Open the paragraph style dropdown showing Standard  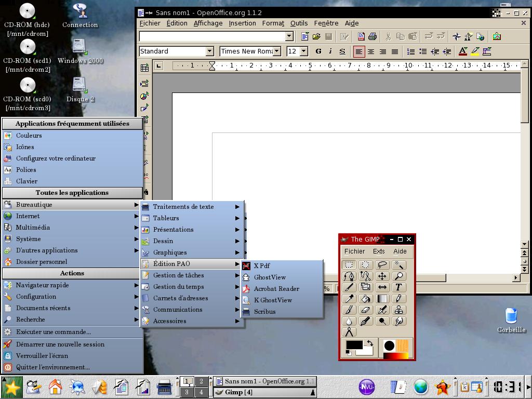pos(210,51)
